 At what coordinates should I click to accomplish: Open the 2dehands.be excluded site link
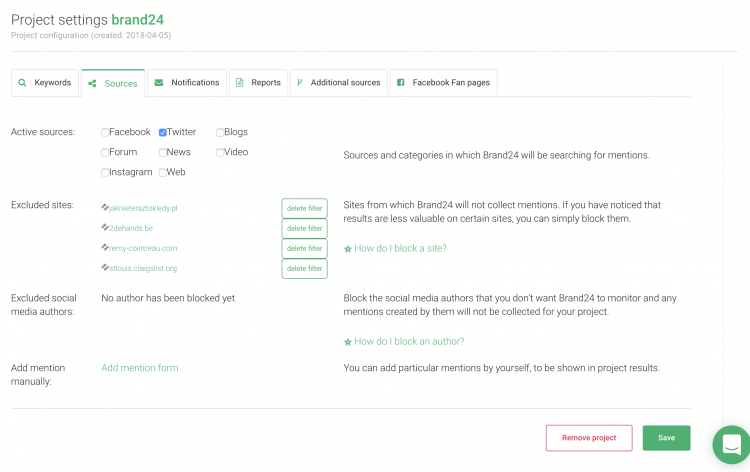pos(131,228)
